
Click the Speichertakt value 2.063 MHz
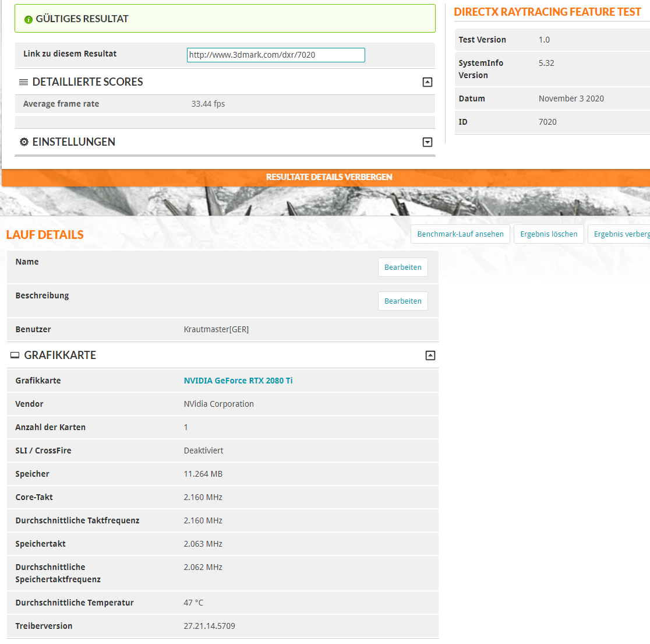[203, 544]
